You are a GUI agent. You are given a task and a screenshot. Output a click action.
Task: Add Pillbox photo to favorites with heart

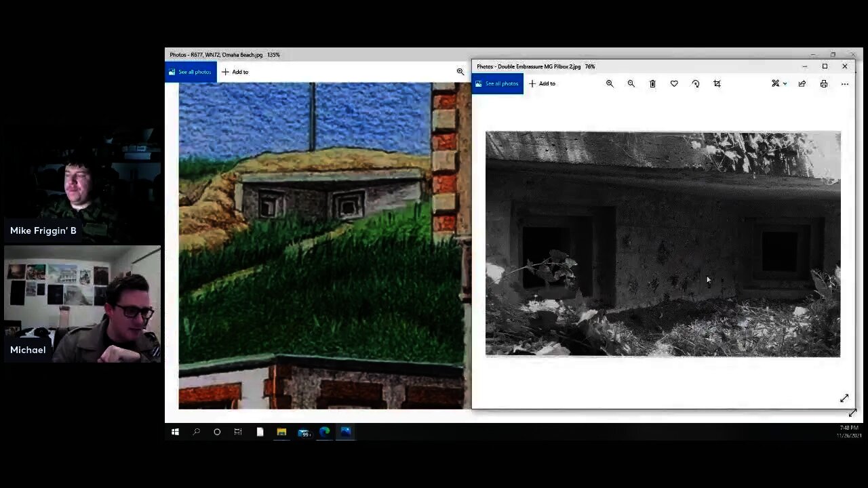coord(674,83)
